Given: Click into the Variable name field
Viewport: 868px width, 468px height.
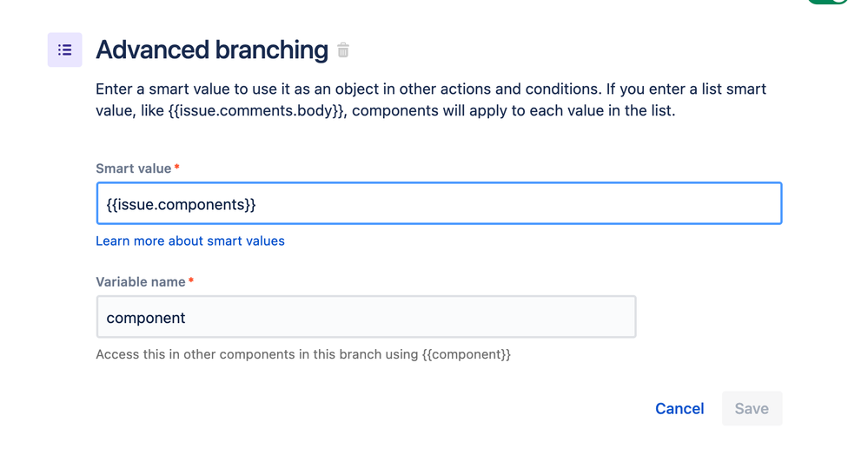Looking at the screenshot, I should pyautogui.click(x=366, y=318).
